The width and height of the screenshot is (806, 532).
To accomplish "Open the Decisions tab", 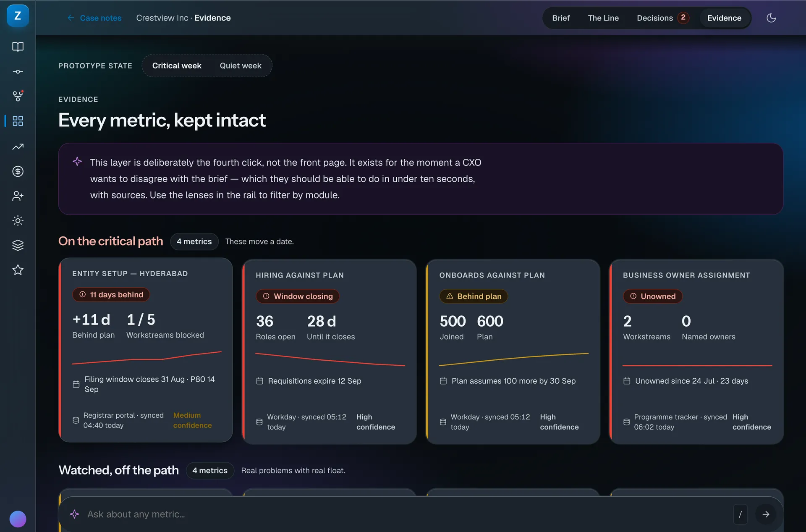I will click(662, 18).
